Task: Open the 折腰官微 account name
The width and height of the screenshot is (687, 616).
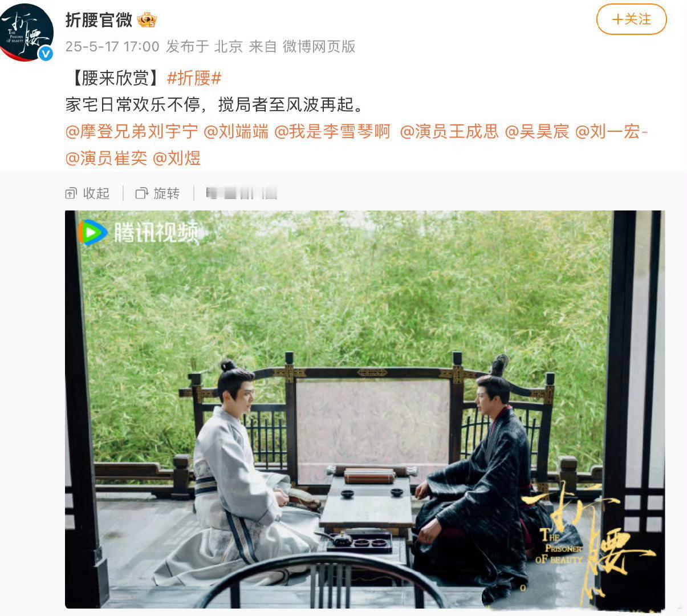Action: coord(99,20)
